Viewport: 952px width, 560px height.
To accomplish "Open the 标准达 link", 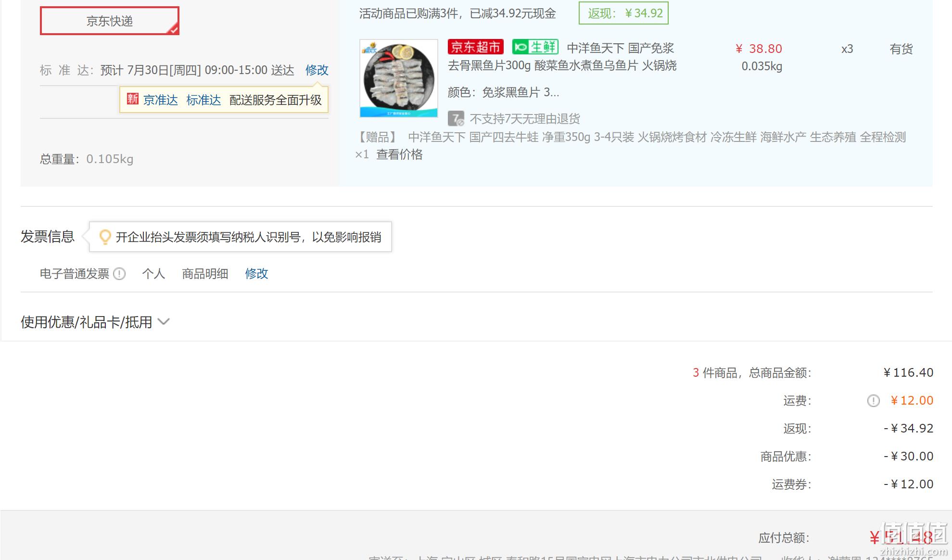I will tap(203, 100).
